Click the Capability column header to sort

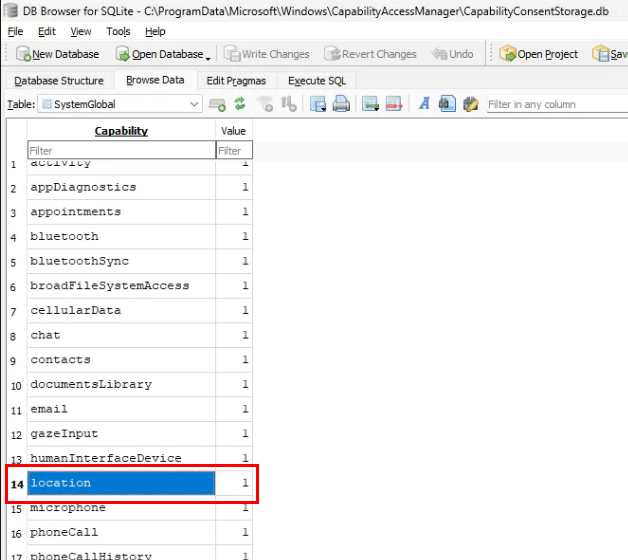(x=121, y=131)
